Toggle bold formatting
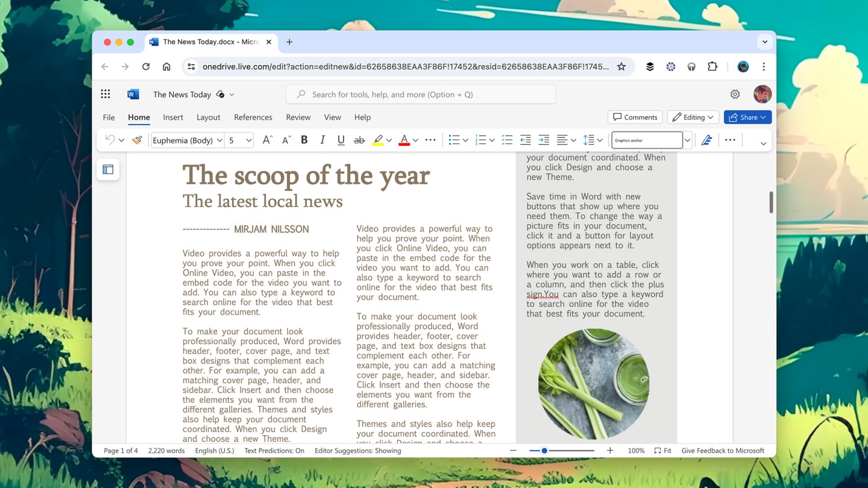 click(304, 140)
